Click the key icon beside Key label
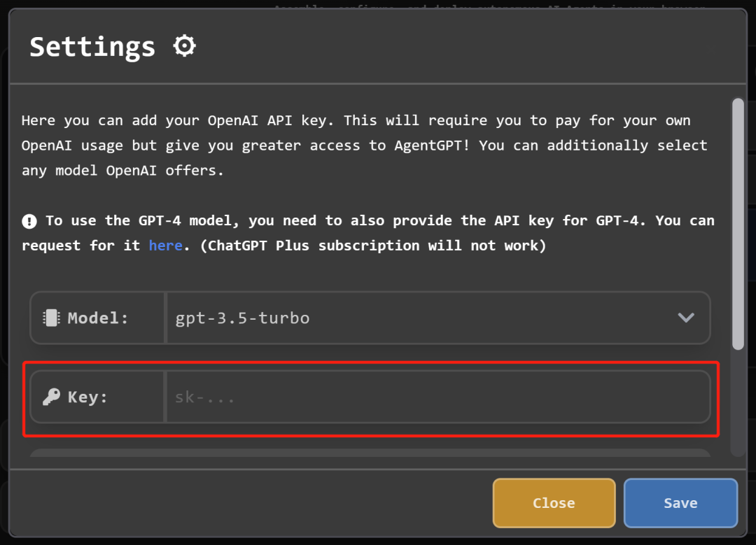This screenshot has height=545, width=756. (51, 397)
